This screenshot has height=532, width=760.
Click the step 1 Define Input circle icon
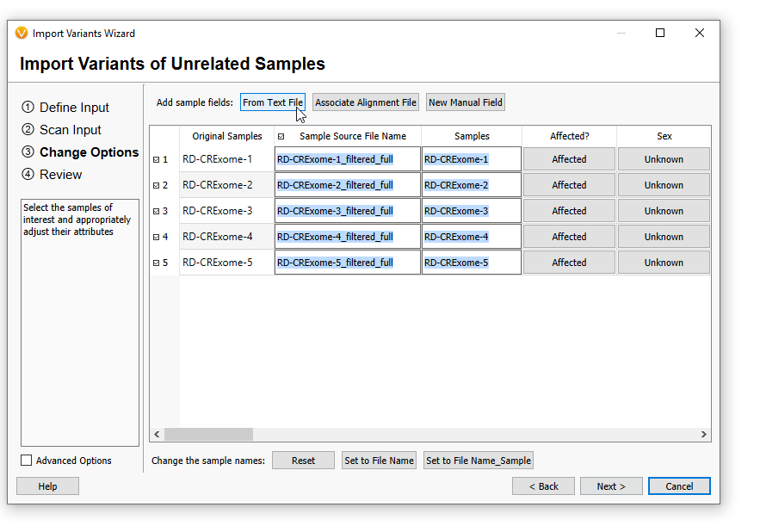tap(28, 107)
